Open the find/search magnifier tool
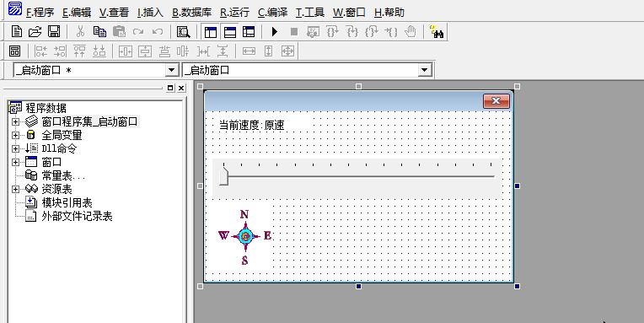 [183, 32]
